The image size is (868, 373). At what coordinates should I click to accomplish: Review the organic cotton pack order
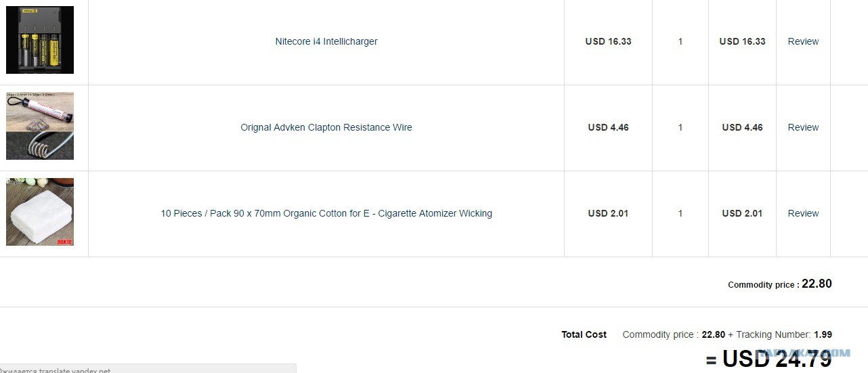tap(803, 213)
